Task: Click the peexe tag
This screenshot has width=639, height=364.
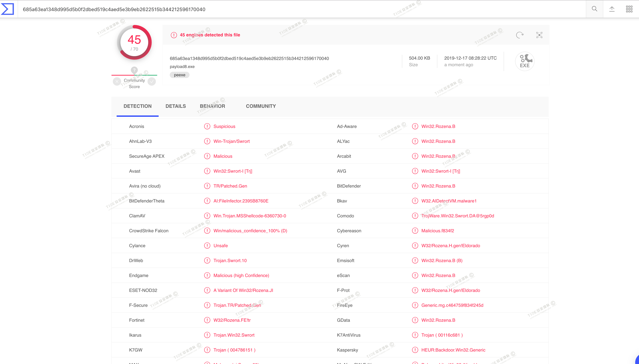Action: coord(179,75)
